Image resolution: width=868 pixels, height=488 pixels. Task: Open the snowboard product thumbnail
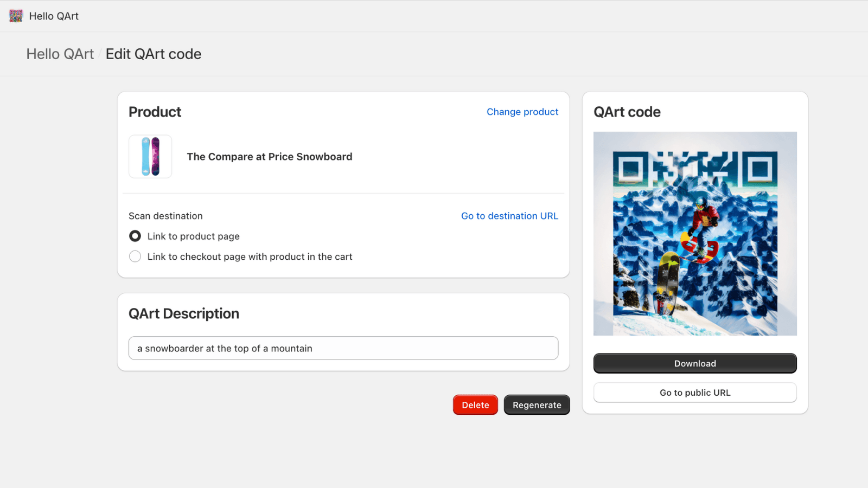(150, 157)
